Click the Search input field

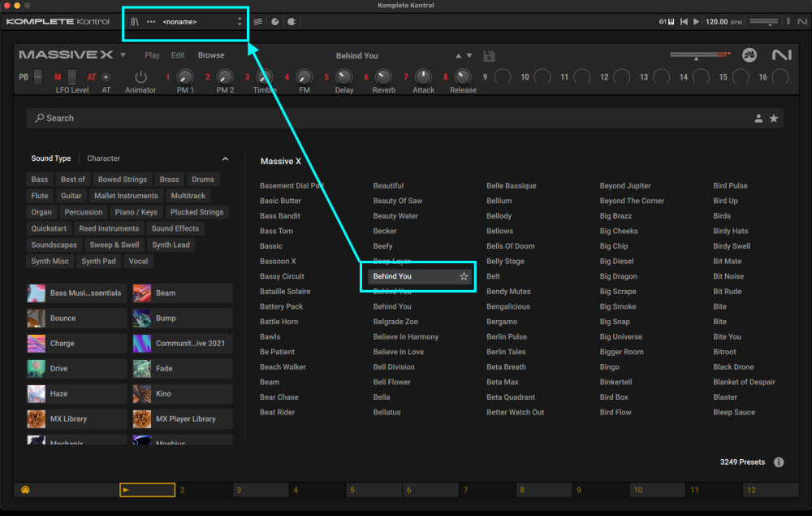(x=404, y=119)
